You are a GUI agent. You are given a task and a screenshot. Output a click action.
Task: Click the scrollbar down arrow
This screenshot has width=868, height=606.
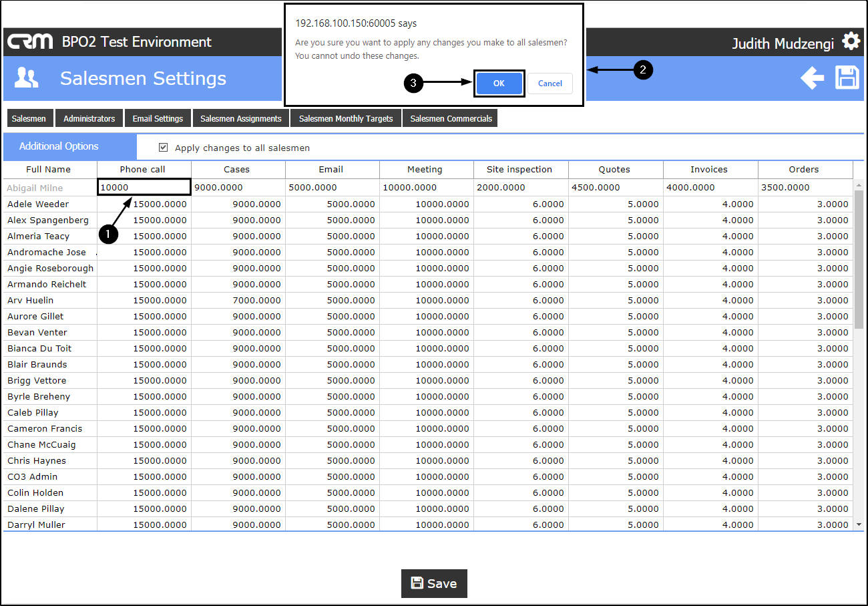point(859,525)
